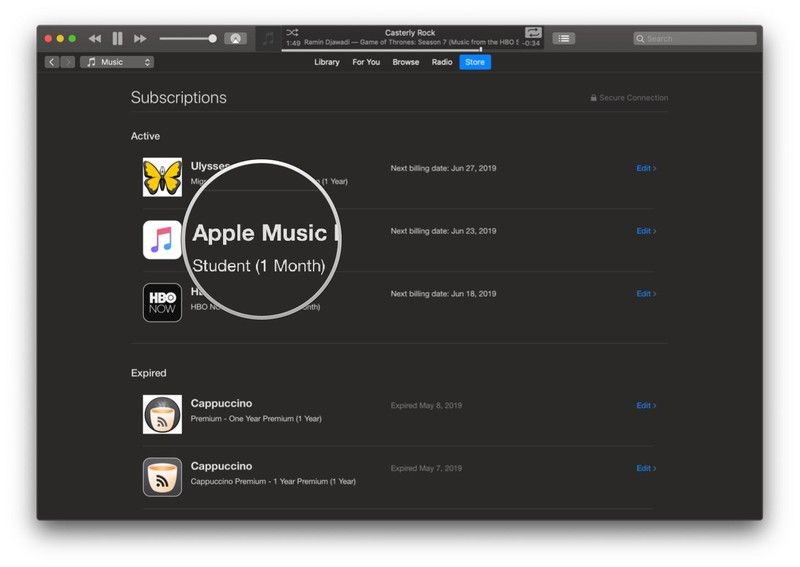
Task: Open the Radio tab
Action: point(442,62)
